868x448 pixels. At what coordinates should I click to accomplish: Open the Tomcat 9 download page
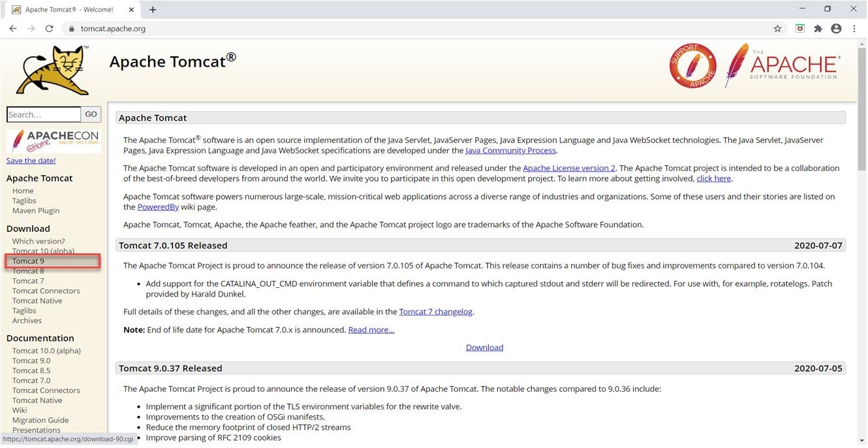(x=28, y=261)
